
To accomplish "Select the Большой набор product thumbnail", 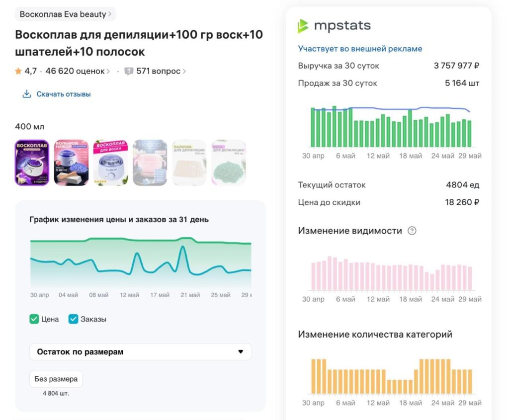I will [71, 163].
